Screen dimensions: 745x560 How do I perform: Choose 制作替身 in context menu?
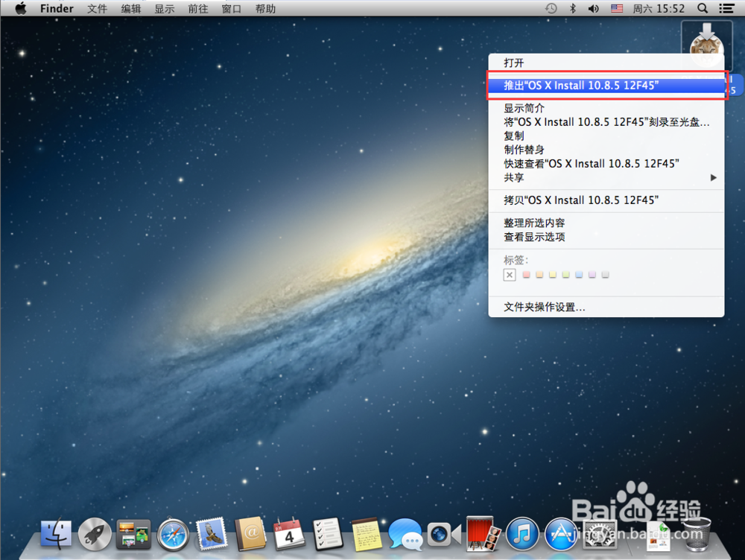click(606, 150)
